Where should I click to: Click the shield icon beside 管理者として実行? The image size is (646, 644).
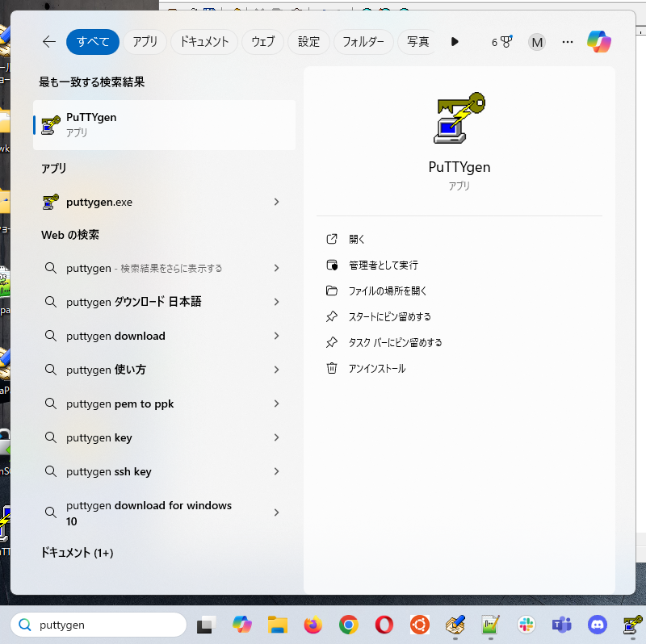[332, 265]
